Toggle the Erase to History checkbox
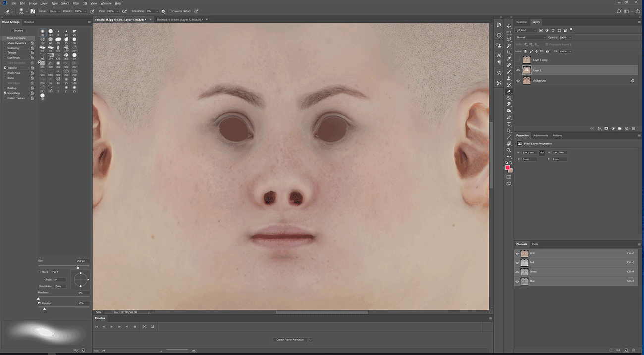Viewport: 644px width, 355px height. (170, 11)
